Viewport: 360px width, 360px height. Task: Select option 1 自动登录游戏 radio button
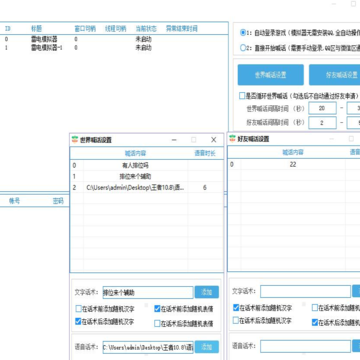click(x=243, y=33)
